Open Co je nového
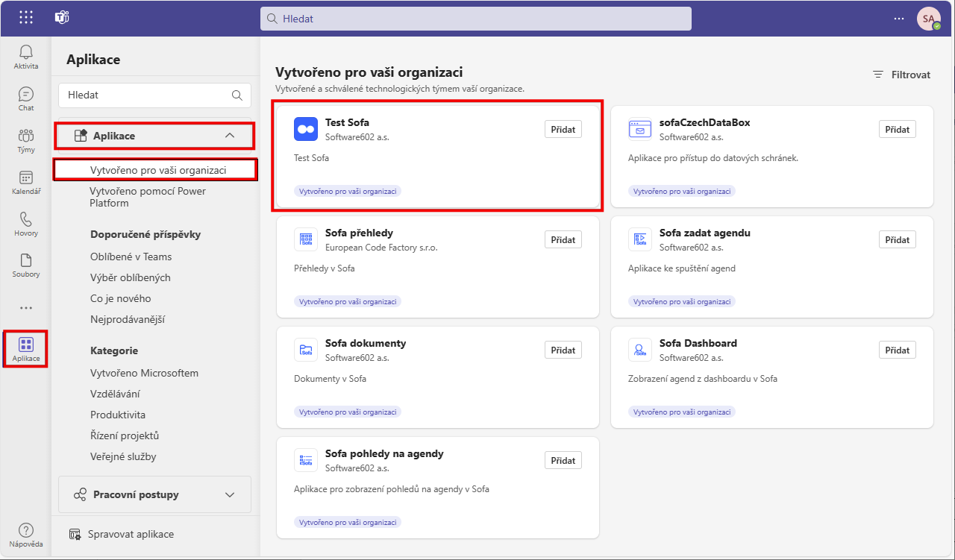The image size is (955, 560). click(x=121, y=298)
